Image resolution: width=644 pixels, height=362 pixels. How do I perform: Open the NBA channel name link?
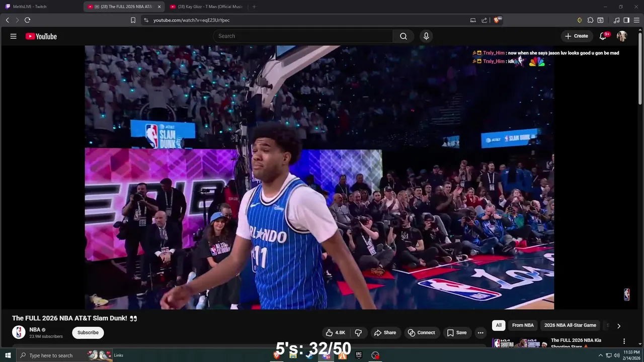point(35,330)
